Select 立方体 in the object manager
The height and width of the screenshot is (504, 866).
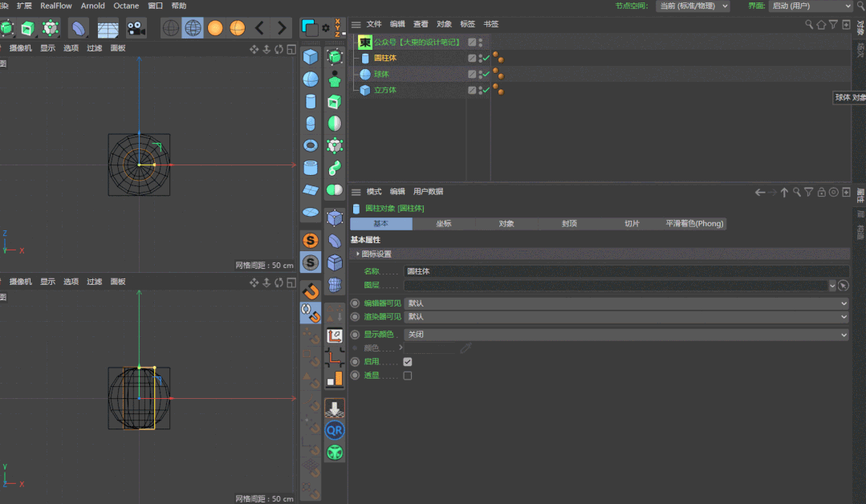385,90
